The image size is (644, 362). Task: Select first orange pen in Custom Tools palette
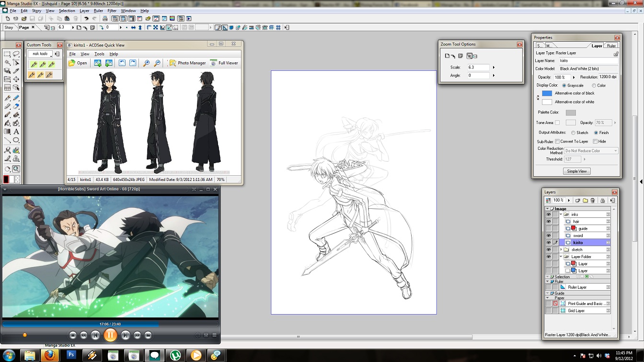click(x=32, y=75)
